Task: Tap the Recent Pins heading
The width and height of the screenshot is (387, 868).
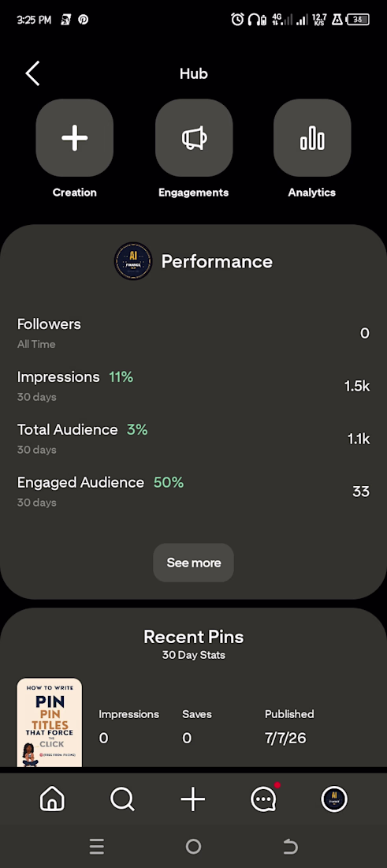Action: click(194, 637)
